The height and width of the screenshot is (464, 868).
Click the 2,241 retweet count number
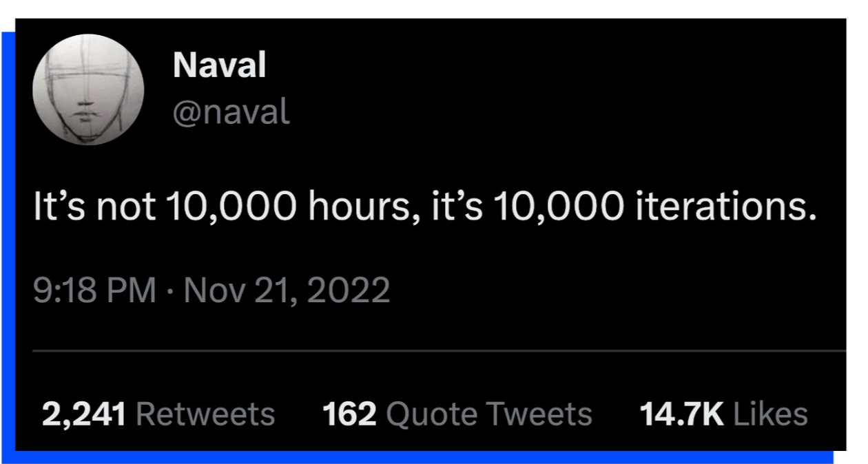coord(83,414)
